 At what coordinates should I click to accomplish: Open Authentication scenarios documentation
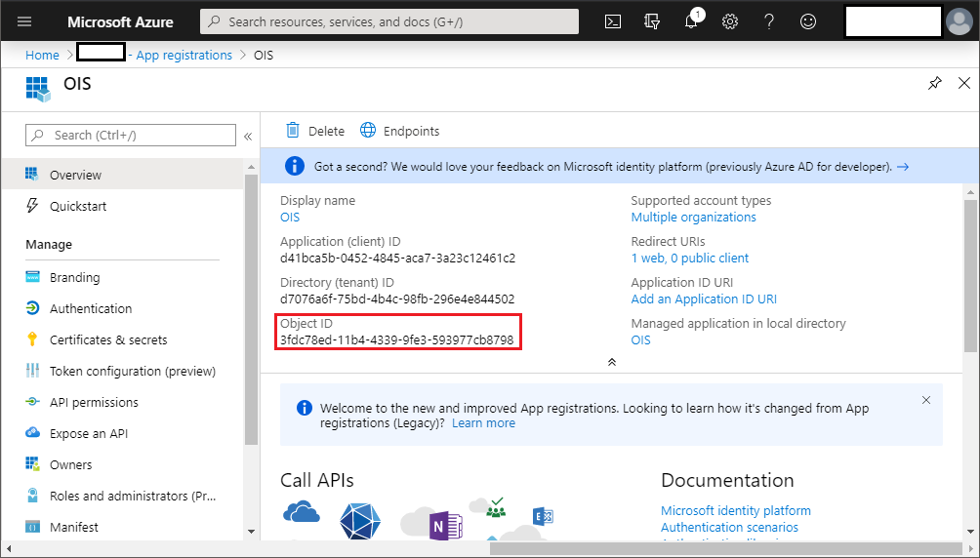(729, 528)
